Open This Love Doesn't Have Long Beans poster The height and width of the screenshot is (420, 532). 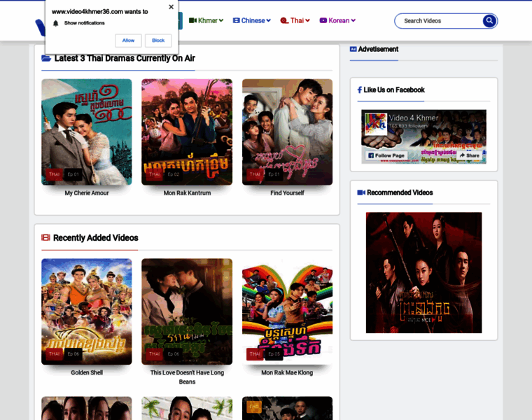click(x=187, y=311)
